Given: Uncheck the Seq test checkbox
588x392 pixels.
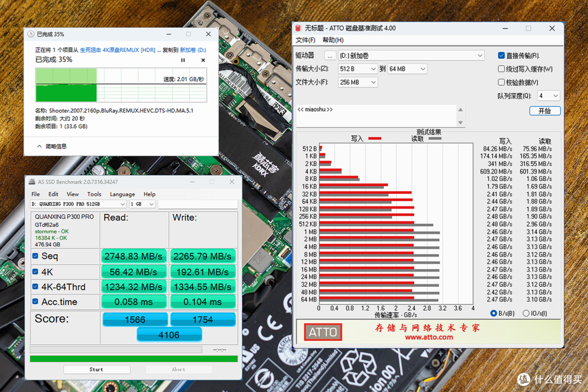Looking at the screenshot, I should pos(35,256).
